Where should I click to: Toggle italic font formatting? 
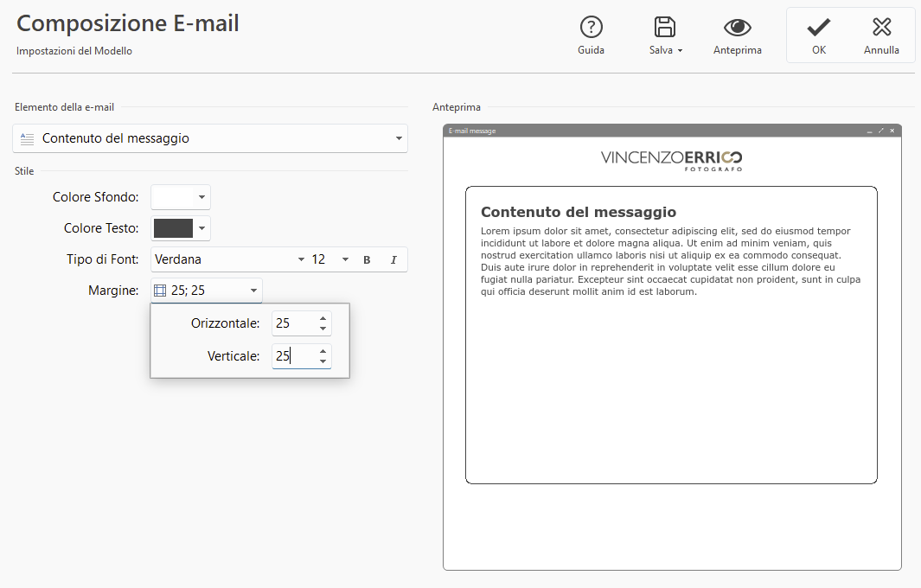tap(393, 259)
